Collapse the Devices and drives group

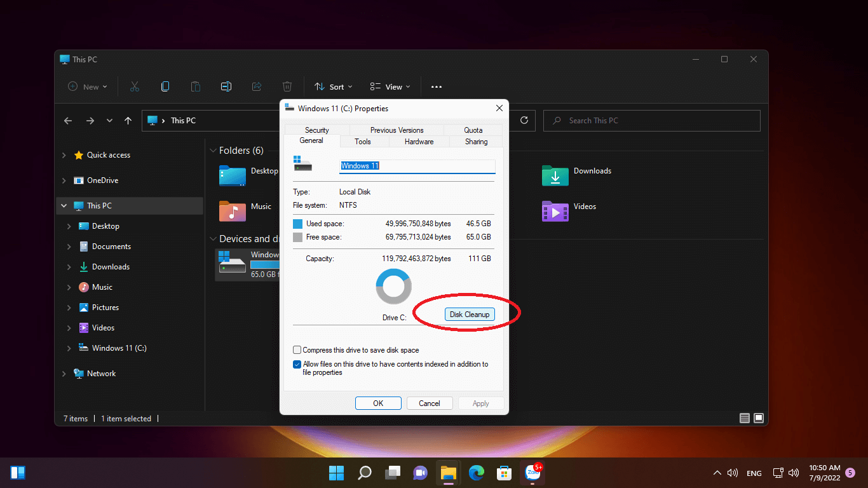[213, 239]
